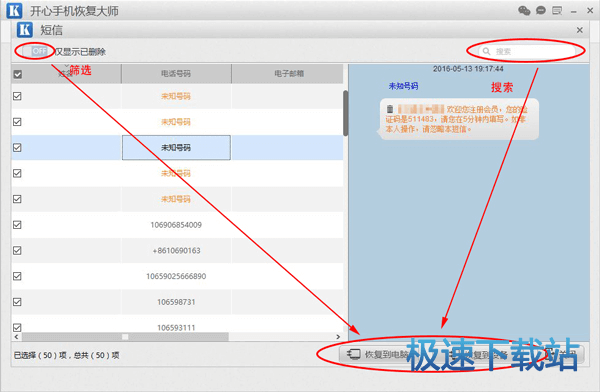Sort by the 电子邮箱 column header

pos(289,74)
